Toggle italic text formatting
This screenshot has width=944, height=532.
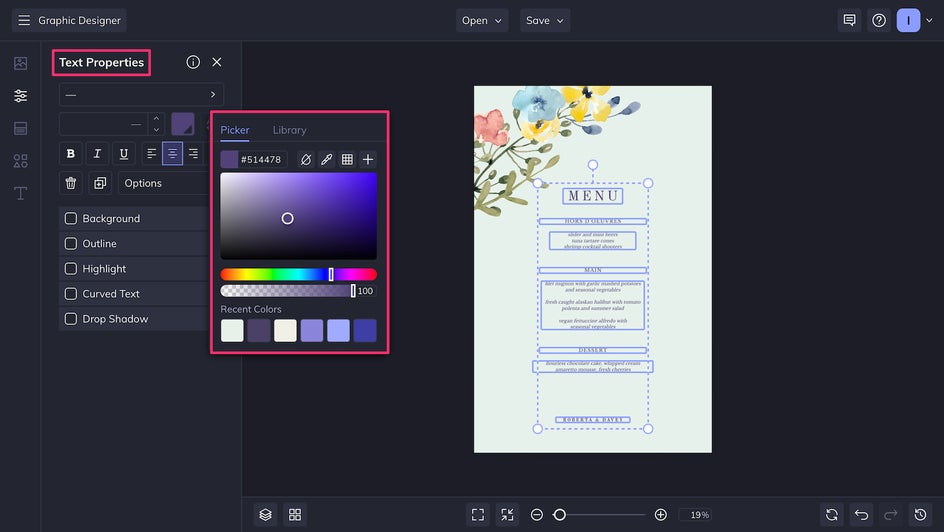pyautogui.click(x=97, y=153)
